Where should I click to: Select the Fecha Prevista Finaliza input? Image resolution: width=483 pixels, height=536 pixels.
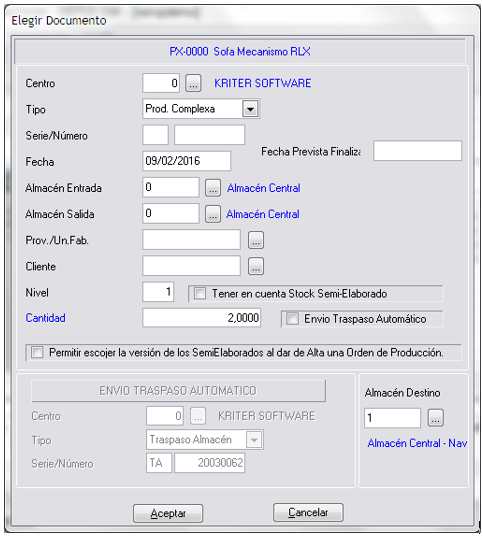coord(417,150)
